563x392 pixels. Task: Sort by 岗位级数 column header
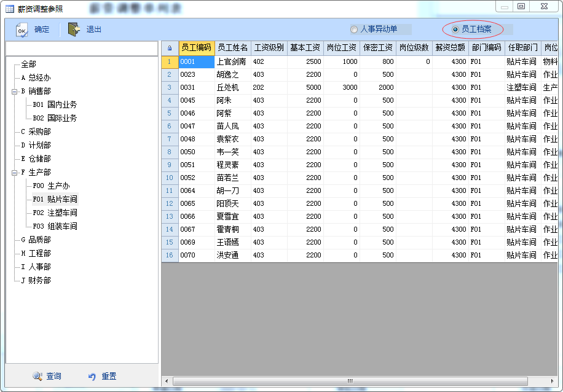pyautogui.click(x=414, y=48)
